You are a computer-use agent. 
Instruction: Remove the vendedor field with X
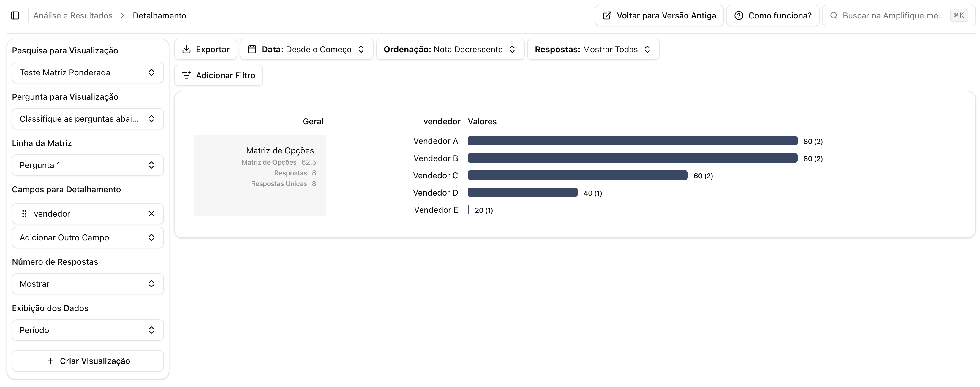click(x=151, y=214)
